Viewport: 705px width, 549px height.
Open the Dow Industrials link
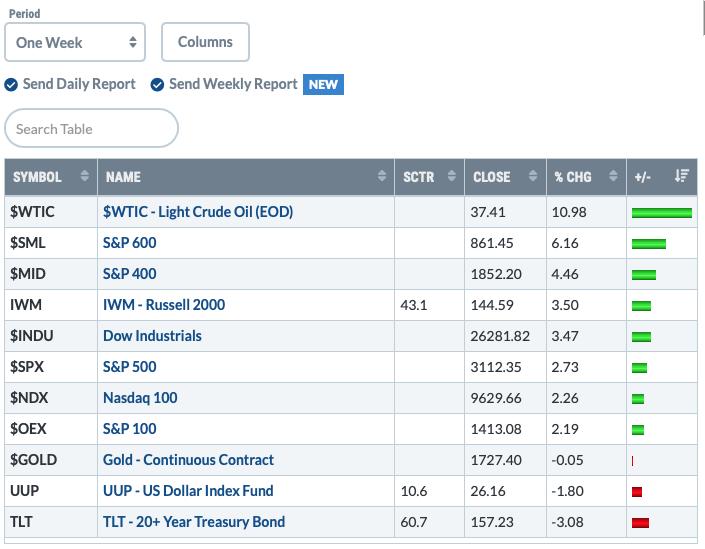[x=152, y=336]
